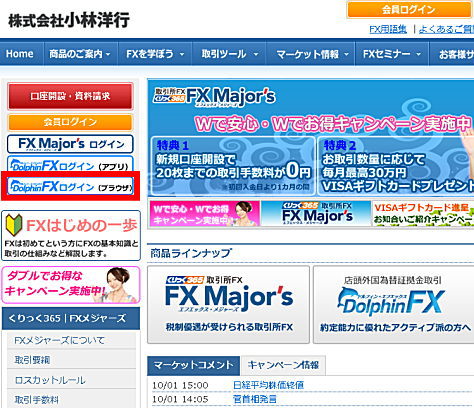Screen dimensions: 474x408
Task: Open the ダブルでお得なキャンペーン実施中 banner
Action: 71,285
